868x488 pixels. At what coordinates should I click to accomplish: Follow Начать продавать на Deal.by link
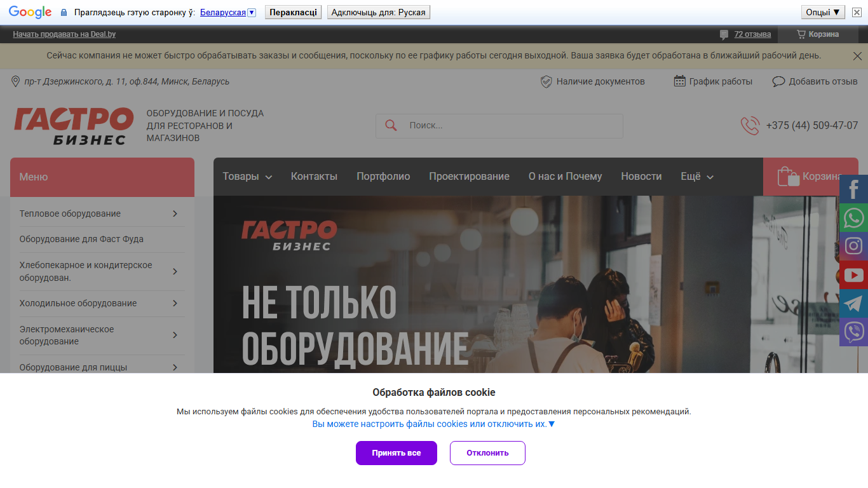coord(64,34)
